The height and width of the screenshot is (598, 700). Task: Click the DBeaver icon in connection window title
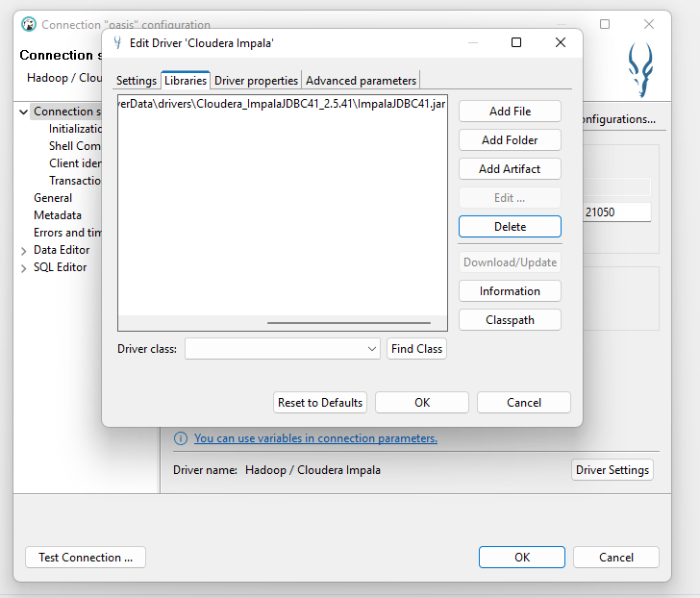(29, 24)
